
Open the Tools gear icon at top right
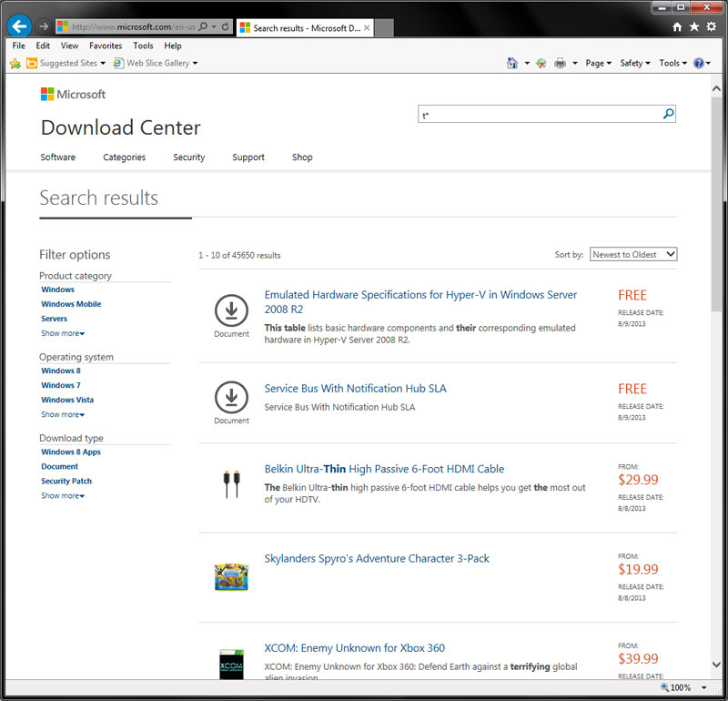(x=712, y=27)
